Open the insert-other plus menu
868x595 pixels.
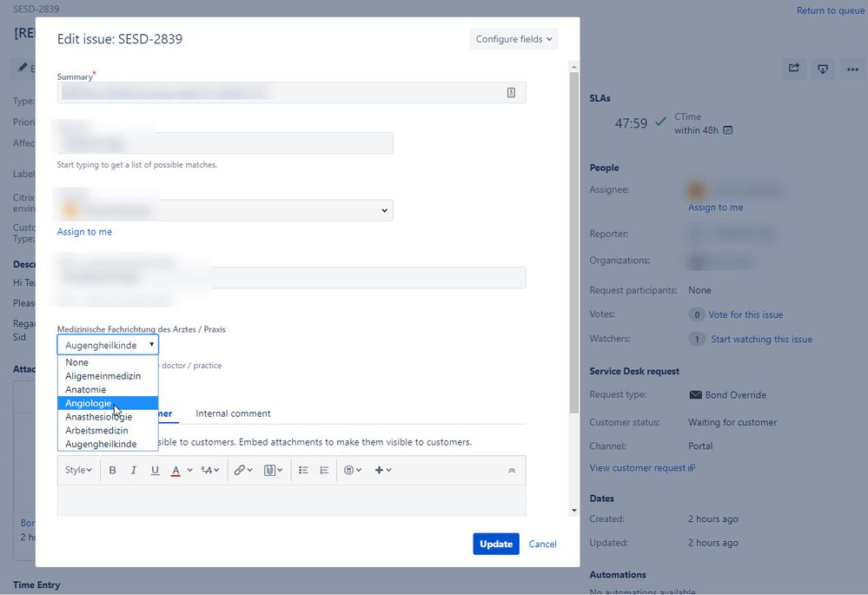(x=383, y=470)
